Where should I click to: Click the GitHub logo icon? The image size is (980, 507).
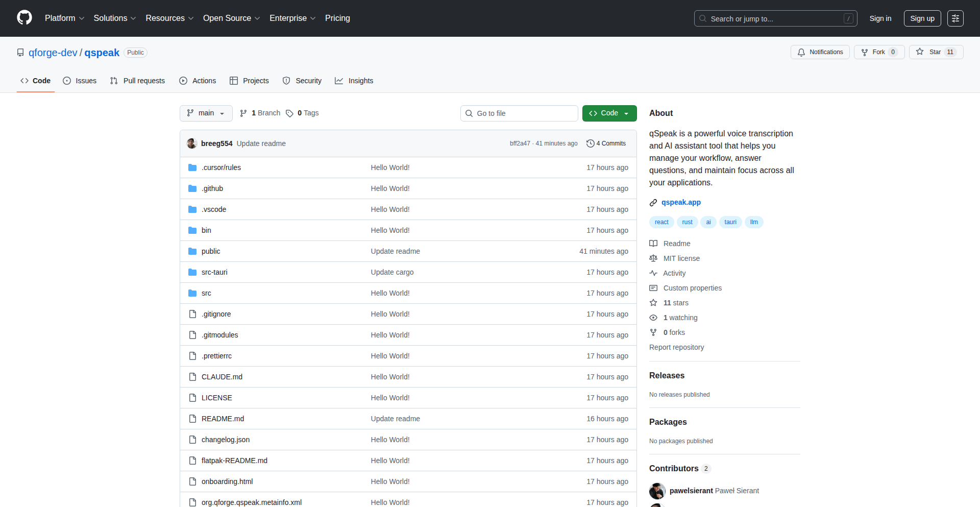[24, 18]
